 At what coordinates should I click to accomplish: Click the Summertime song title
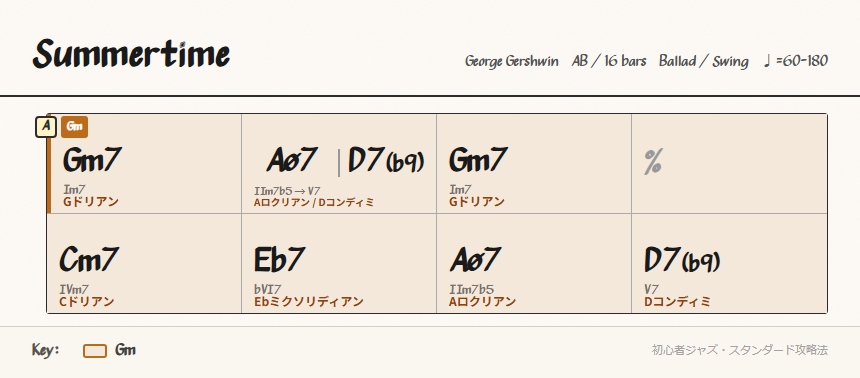pyautogui.click(x=131, y=55)
